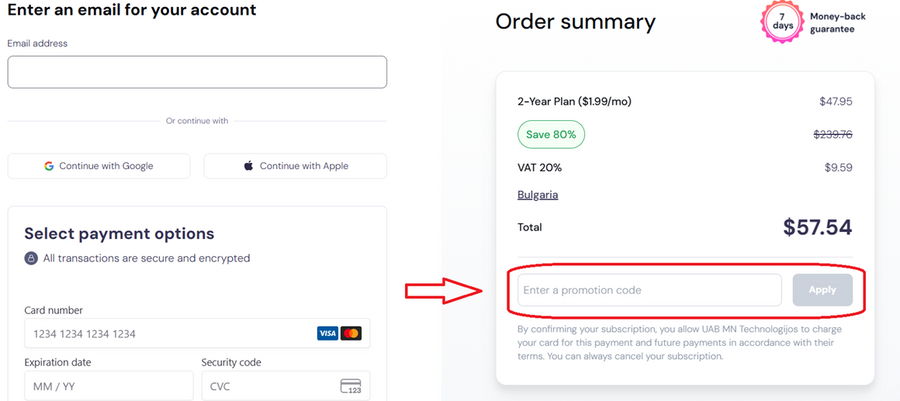Click the red arrow pointing to promo field

443,290
